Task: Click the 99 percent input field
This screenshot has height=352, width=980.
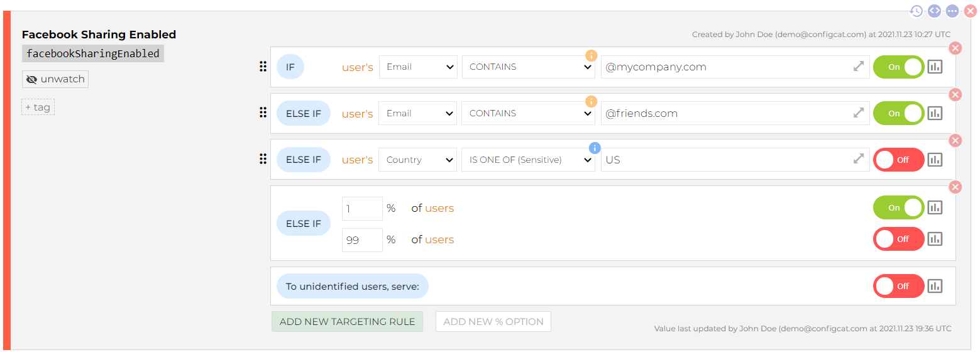Action: (x=361, y=240)
